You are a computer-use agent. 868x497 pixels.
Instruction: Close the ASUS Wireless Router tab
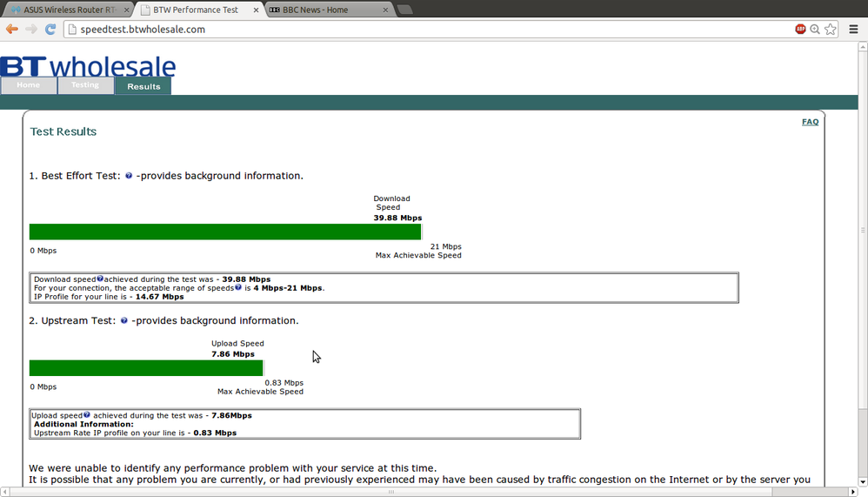click(x=127, y=10)
